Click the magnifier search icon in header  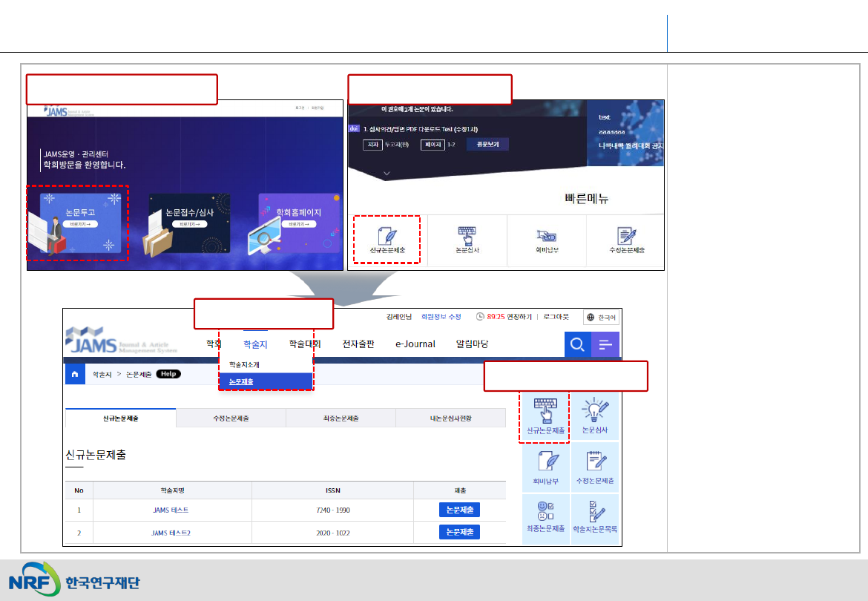[x=576, y=344]
